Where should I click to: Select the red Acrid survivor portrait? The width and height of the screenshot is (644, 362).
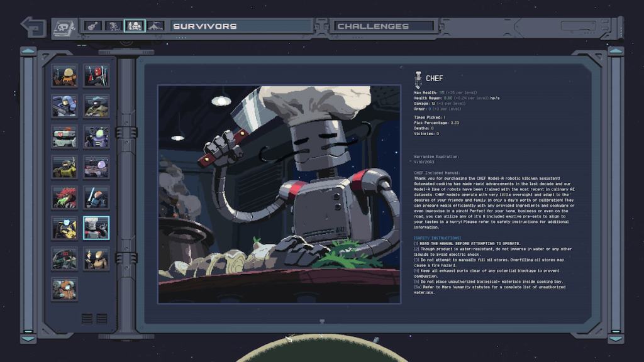point(65,197)
